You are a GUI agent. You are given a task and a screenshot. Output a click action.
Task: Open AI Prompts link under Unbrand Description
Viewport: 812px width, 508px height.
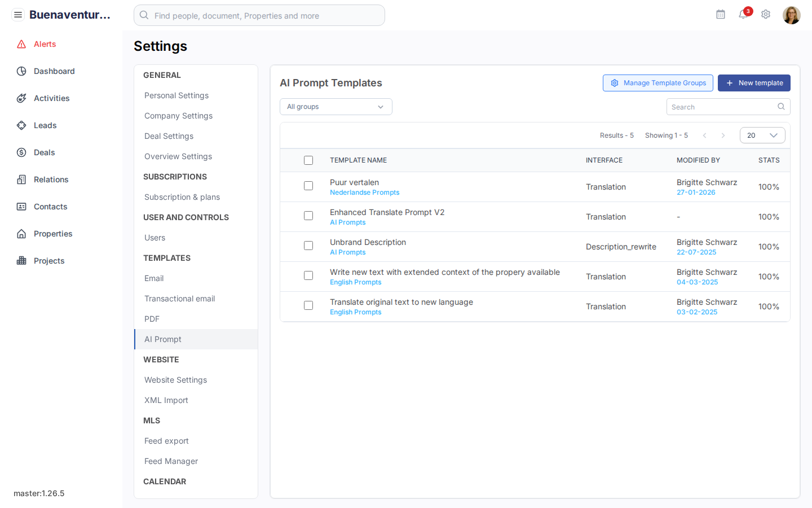pyautogui.click(x=347, y=252)
